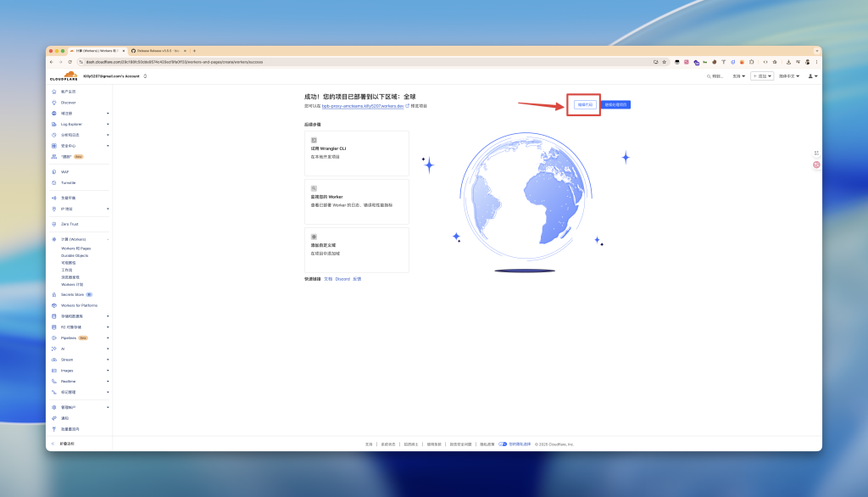Image resolution: width=868 pixels, height=497 pixels.
Task: Open the 简体中文 language dropdown
Action: (x=791, y=76)
